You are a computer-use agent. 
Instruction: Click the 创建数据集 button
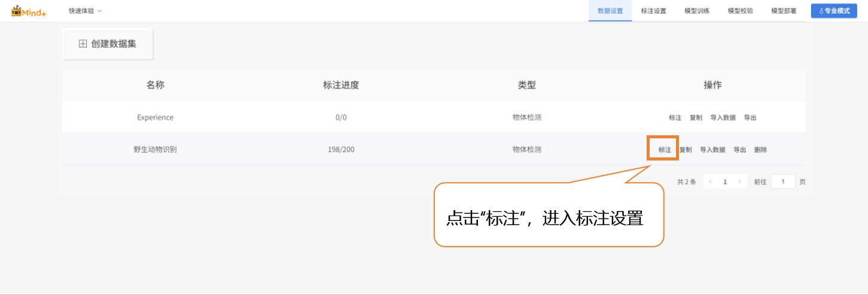pos(108,44)
